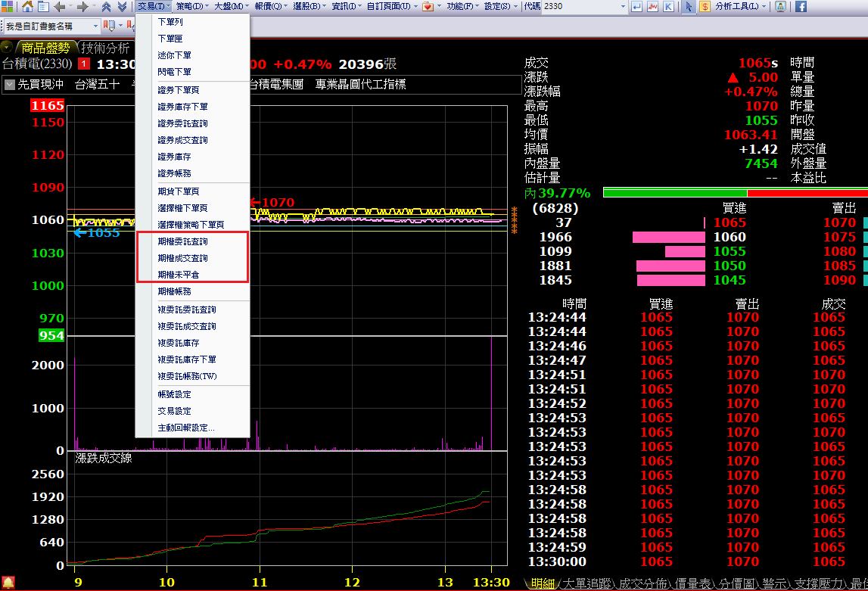Click the double up chevron icon
Screen dimensions: 868x591
click(x=106, y=7)
